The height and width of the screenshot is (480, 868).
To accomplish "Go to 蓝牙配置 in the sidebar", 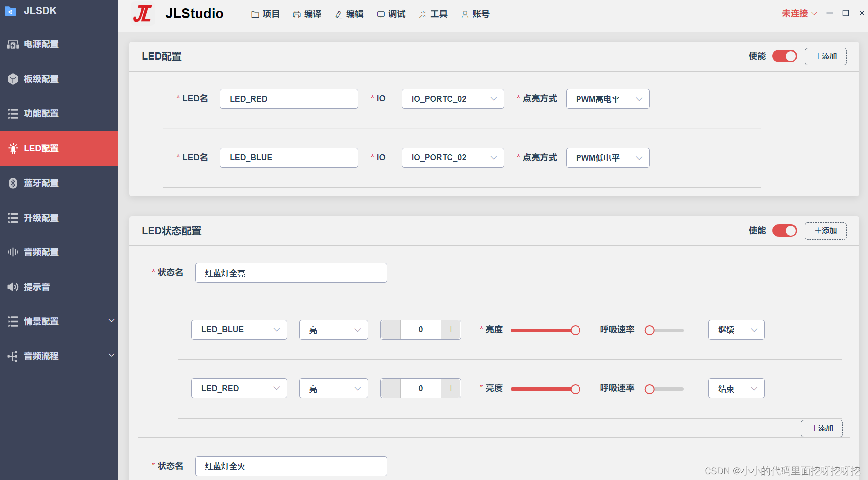I will (59, 183).
